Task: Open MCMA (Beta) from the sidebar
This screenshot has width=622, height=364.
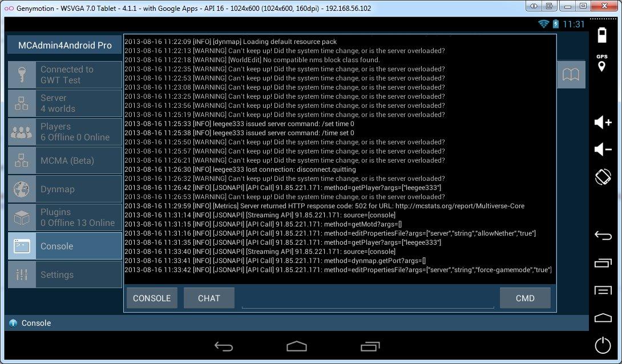Action: [21, 160]
